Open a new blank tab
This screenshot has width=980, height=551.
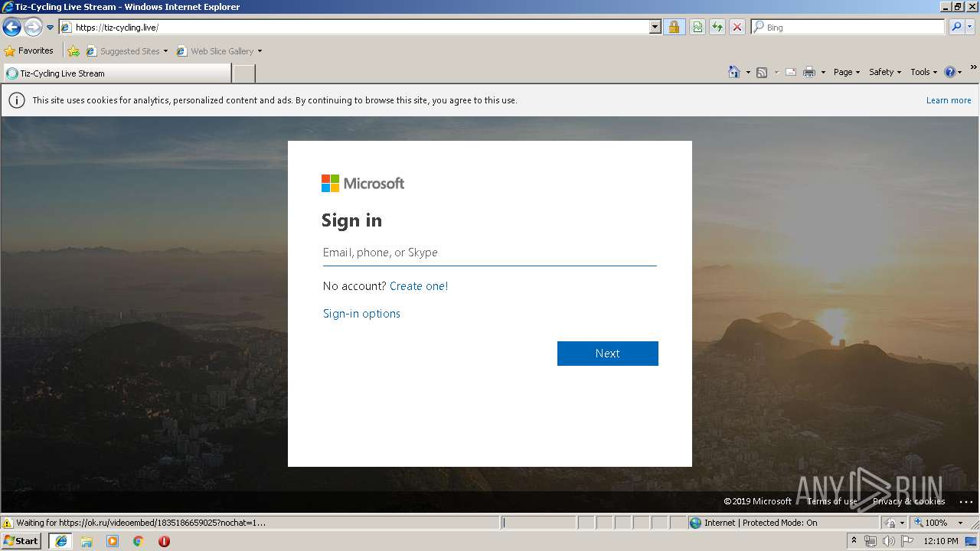(243, 73)
